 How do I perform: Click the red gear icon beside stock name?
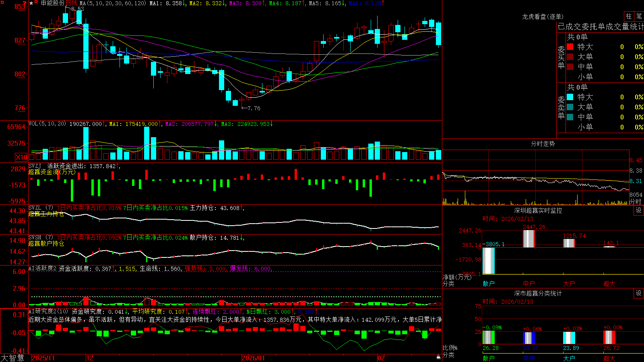coord(36,2)
